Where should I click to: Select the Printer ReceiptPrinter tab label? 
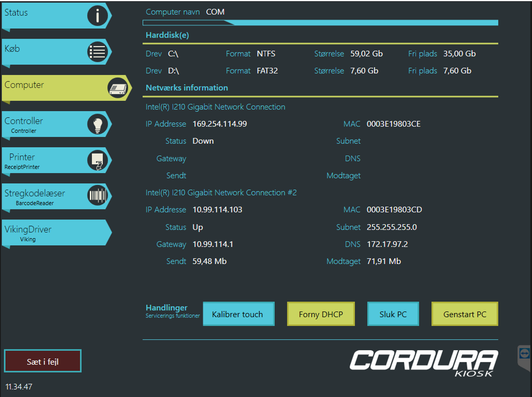coord(22,161)
